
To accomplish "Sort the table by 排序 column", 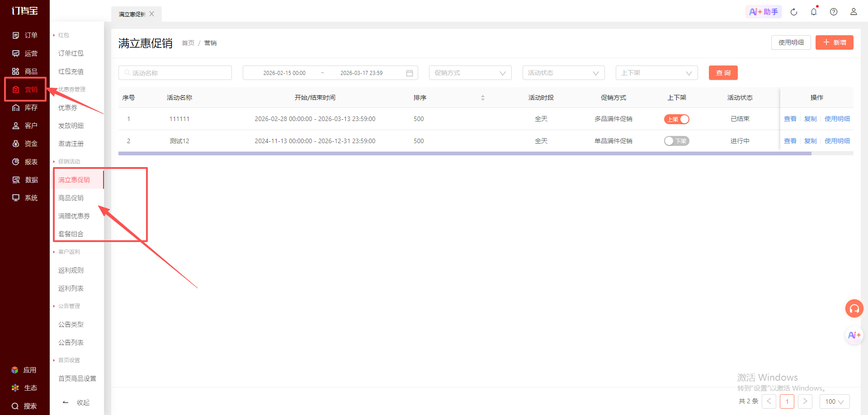I will (483, 98).
